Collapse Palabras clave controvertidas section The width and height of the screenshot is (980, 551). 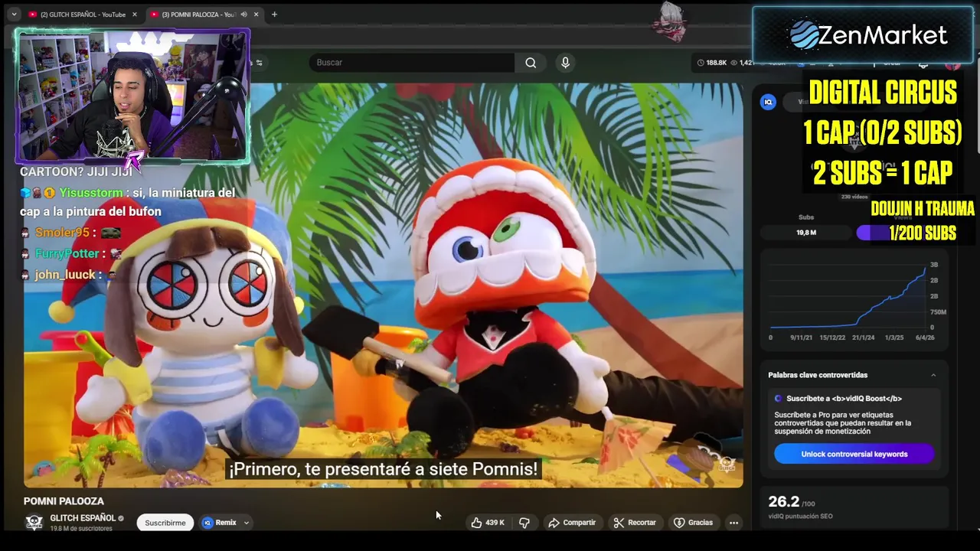coord(933,375)
